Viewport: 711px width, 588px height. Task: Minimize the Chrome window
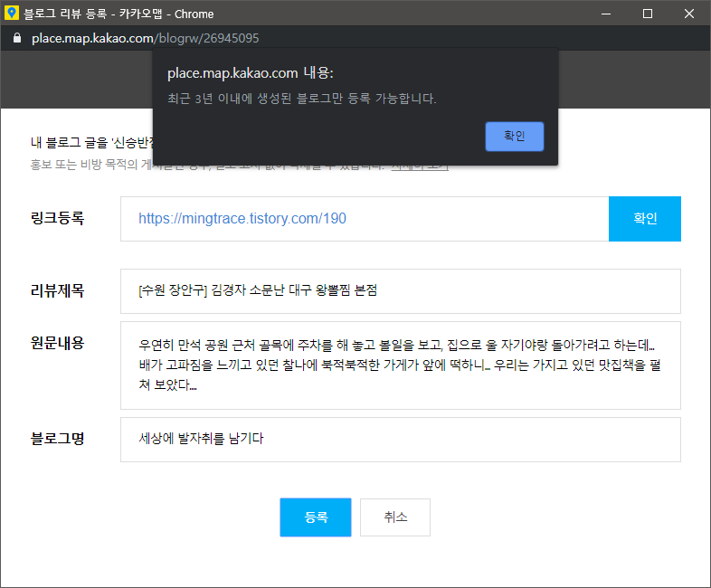click(x=606, y=14)
